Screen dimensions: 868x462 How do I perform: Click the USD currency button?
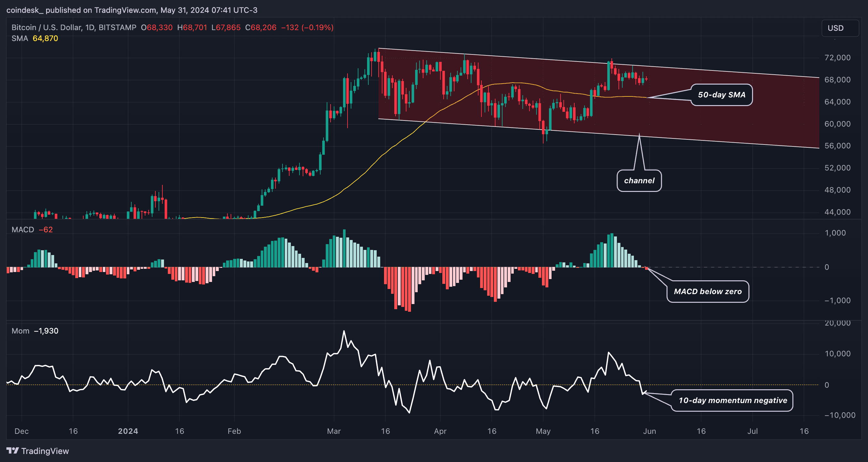pos(840,28)
